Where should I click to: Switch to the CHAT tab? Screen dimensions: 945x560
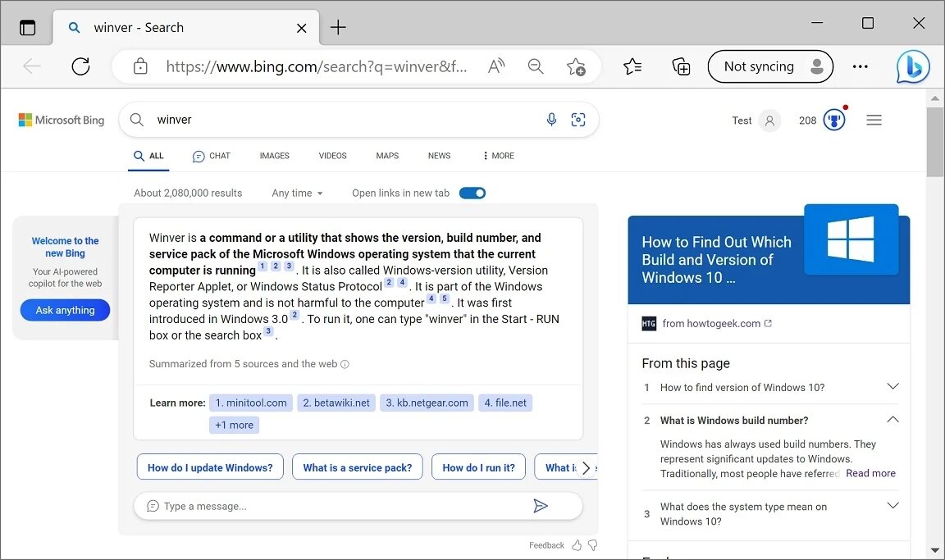(211, 156)
